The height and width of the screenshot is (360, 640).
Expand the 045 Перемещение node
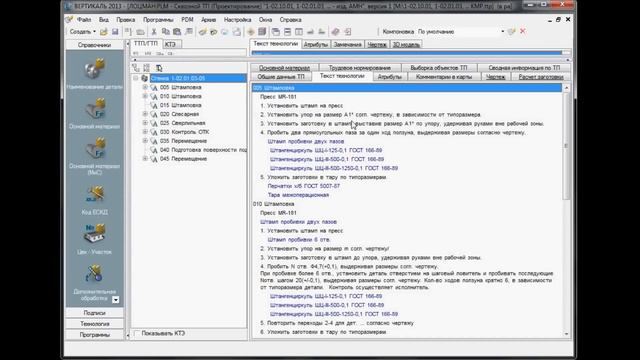145,159
